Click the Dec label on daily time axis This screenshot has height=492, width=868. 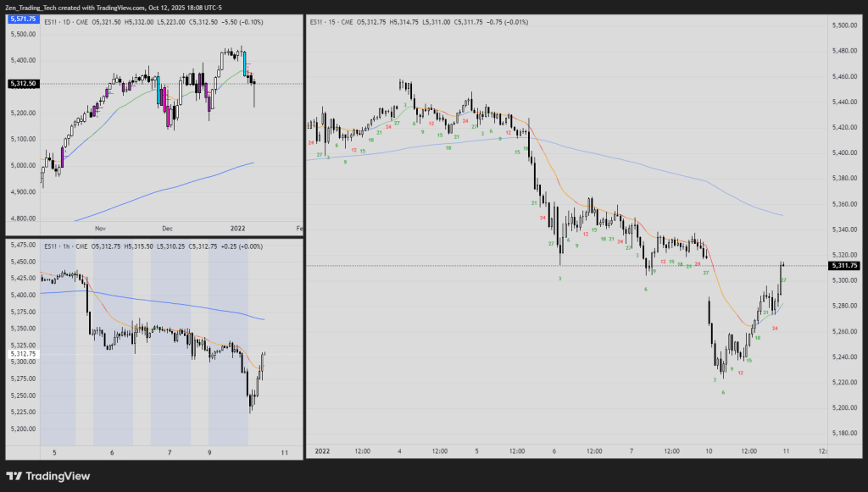pyautogui.click(x=167, y=229)
